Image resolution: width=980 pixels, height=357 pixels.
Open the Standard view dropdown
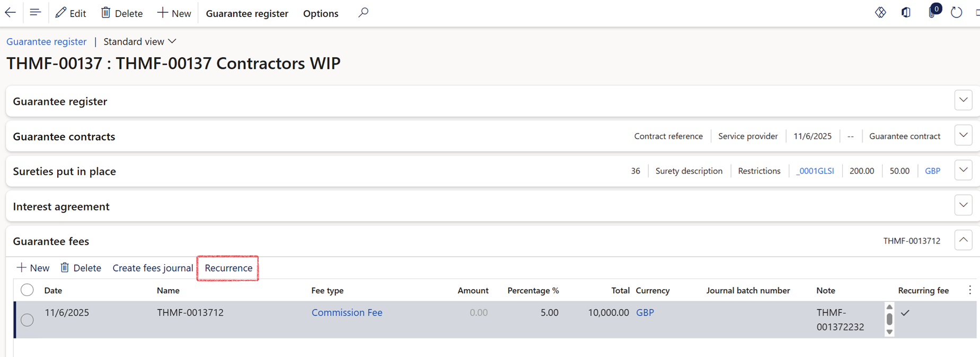coord(140,41)
